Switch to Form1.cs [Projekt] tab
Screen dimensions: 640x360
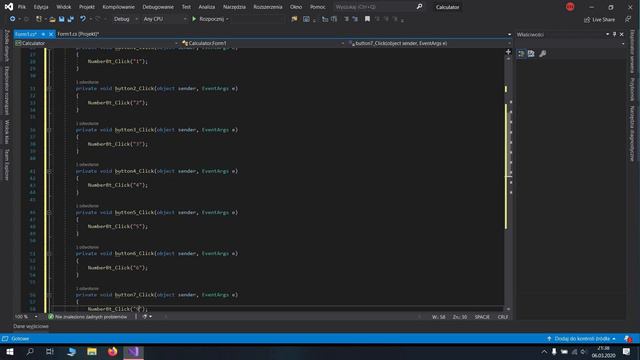(x=78, y=34)
